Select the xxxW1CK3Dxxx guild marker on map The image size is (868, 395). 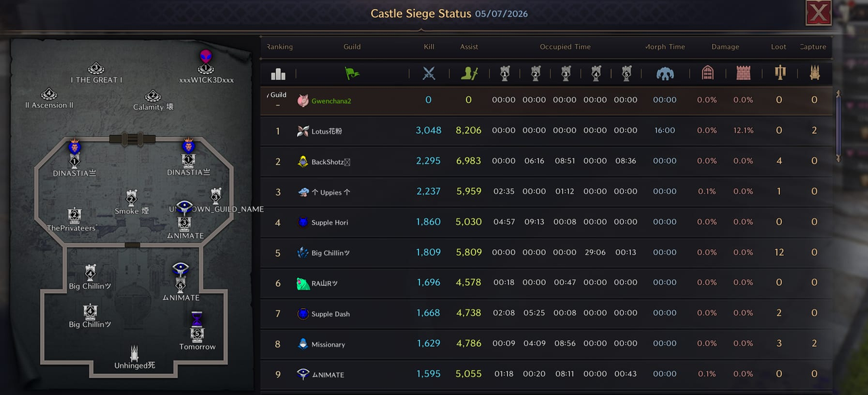(x=205, y=62)
